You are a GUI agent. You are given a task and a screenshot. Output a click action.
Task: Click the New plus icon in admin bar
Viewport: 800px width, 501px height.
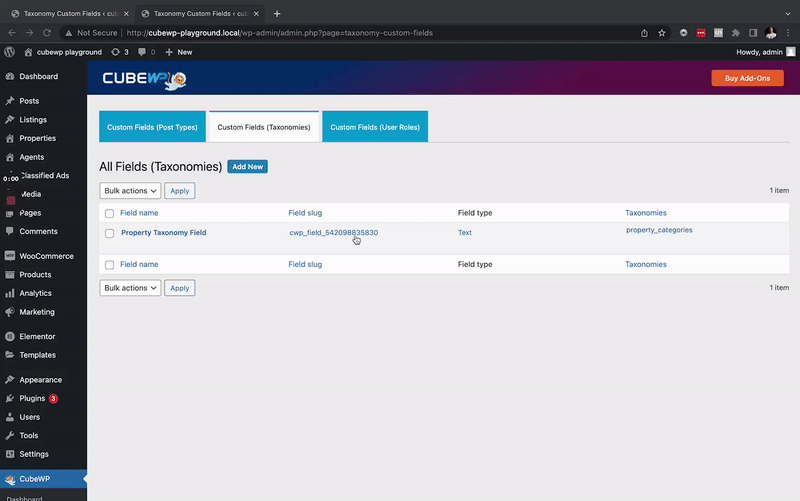tap(169, 52)
